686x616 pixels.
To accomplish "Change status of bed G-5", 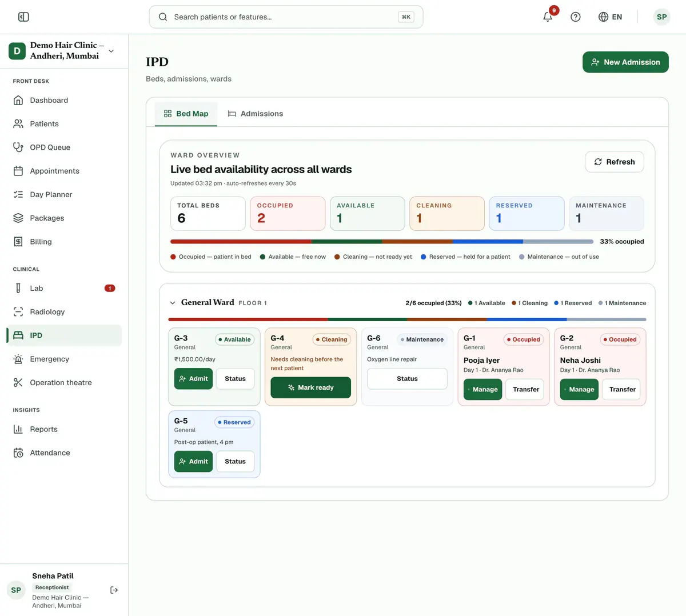I will pos(235,462).
